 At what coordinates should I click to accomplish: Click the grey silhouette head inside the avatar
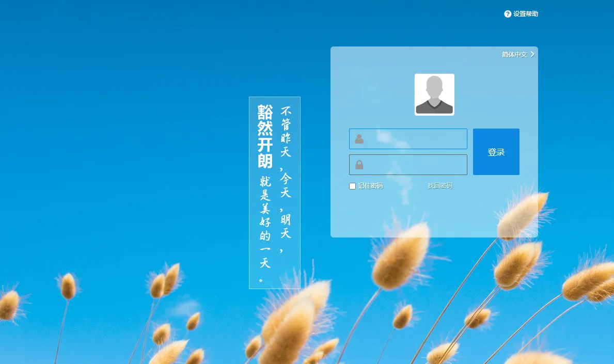(x=434, y=86)
